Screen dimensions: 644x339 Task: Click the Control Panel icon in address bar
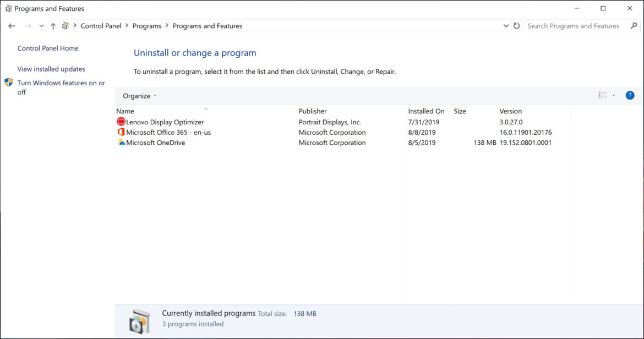click(x=66, y=26)
